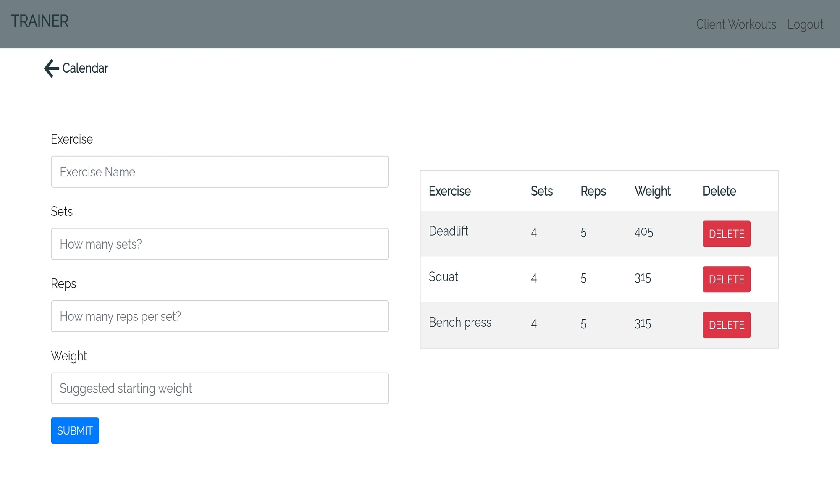
Task: Delete the Deadlift row
Action: (727, 234)
